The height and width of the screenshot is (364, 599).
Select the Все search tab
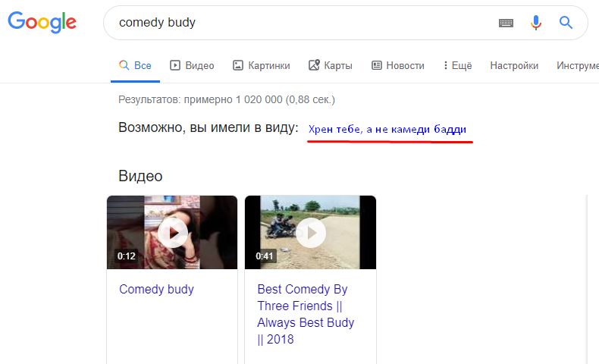(x=135, y=66)
